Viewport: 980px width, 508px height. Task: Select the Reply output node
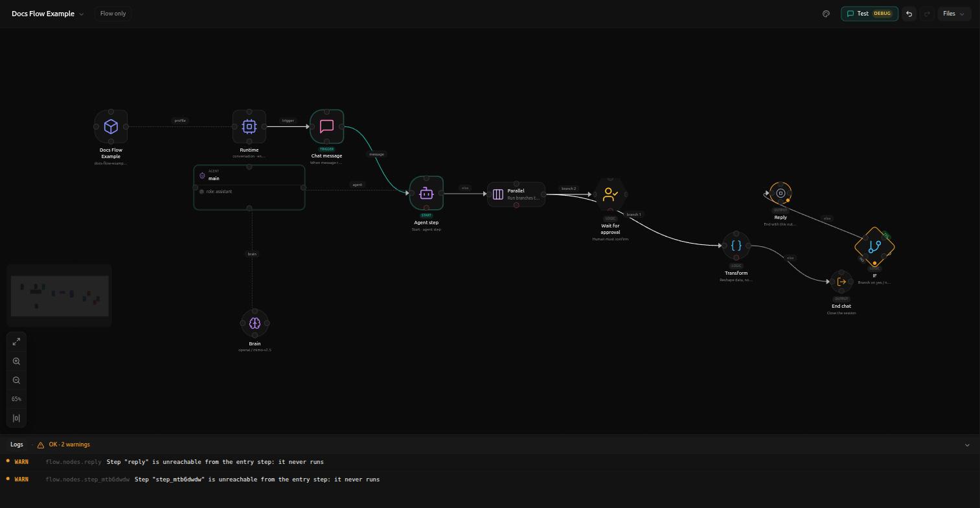click(x=781, y=193)
